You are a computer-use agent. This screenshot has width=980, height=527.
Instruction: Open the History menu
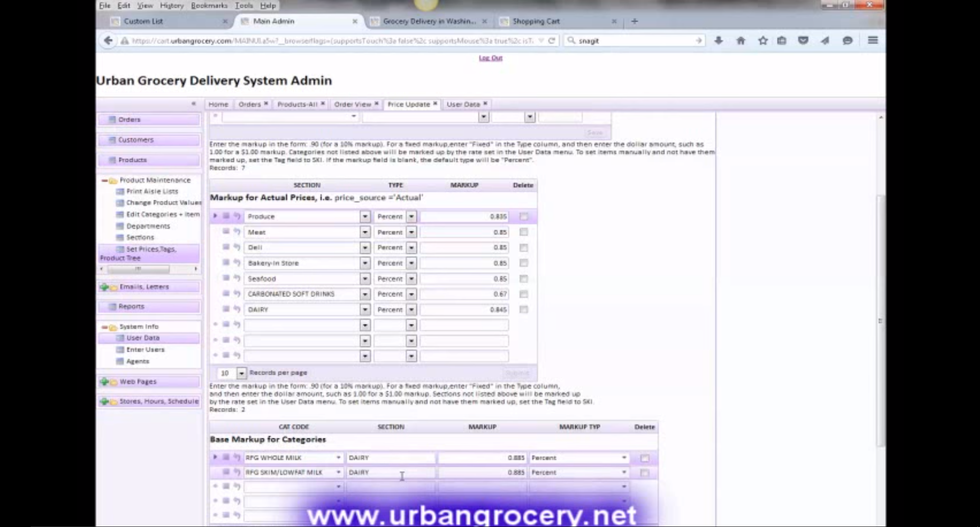[x=172, y=5]
